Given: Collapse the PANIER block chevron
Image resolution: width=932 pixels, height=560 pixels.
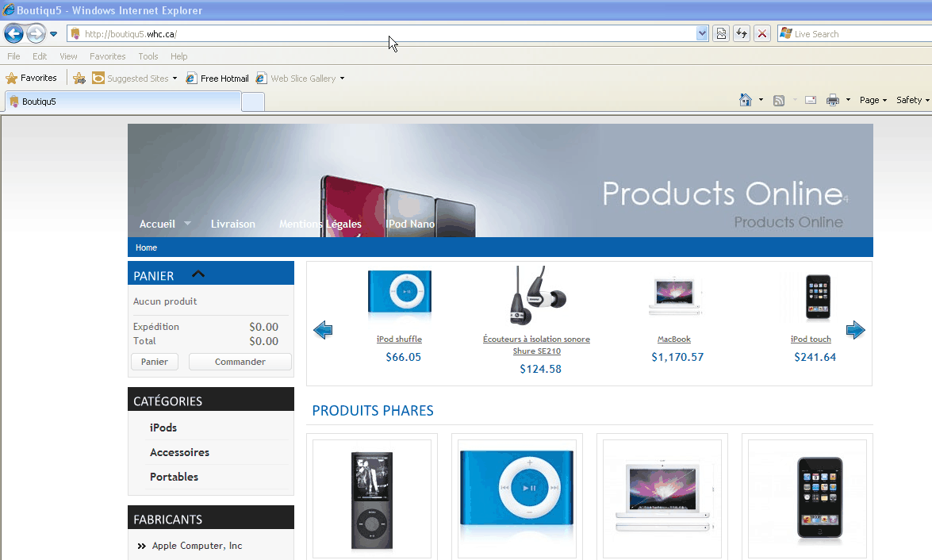Looking at the screenshot, I should click(x=198, y=274).
